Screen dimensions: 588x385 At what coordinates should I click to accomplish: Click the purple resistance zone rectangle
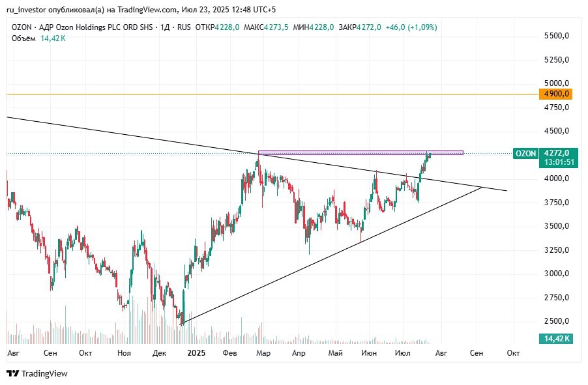360,152
